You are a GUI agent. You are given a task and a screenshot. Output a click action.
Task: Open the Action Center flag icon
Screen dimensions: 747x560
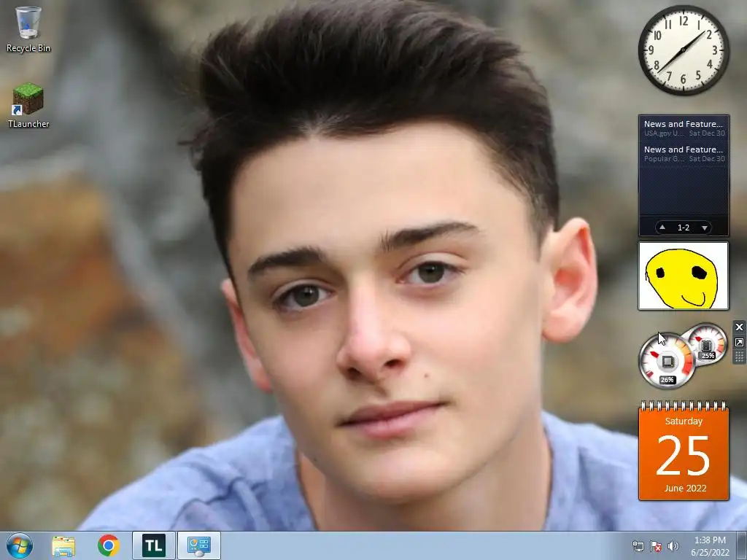pyautogui.click(x=656, y=546)
